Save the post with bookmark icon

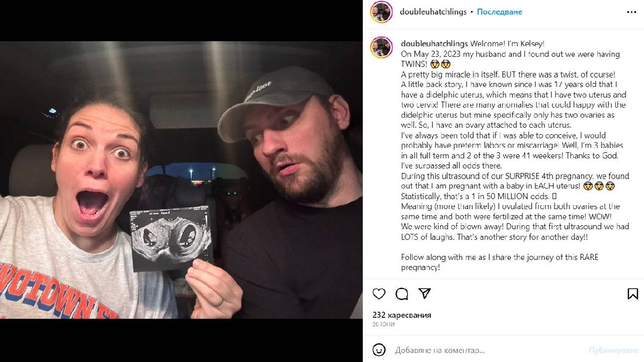tap(632, 294)
